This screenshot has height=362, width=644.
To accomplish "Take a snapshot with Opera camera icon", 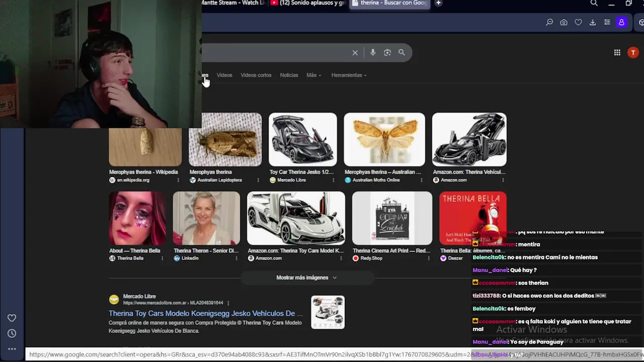I will pos(563,22).
